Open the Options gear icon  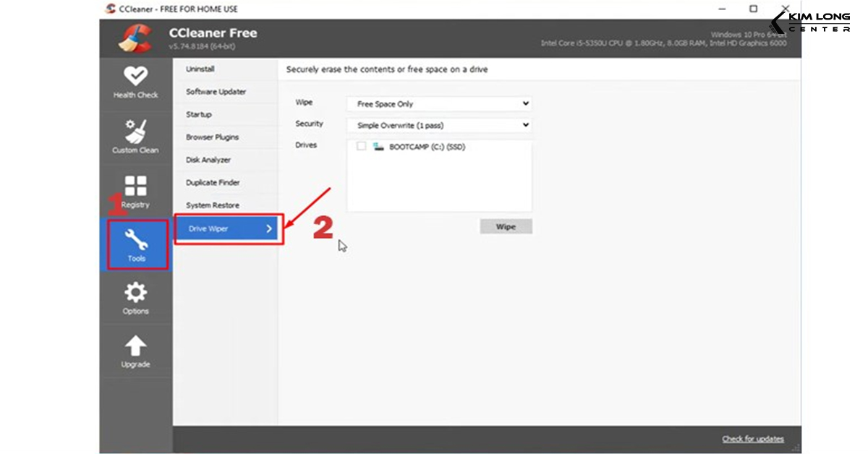coord(135,293)
